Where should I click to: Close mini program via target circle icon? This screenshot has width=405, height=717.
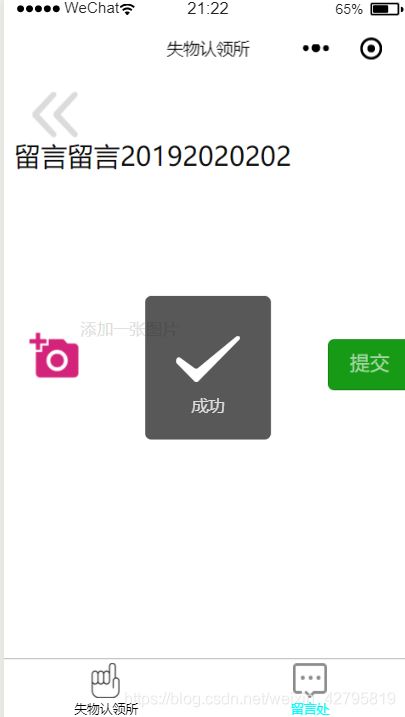coord(371,48)
